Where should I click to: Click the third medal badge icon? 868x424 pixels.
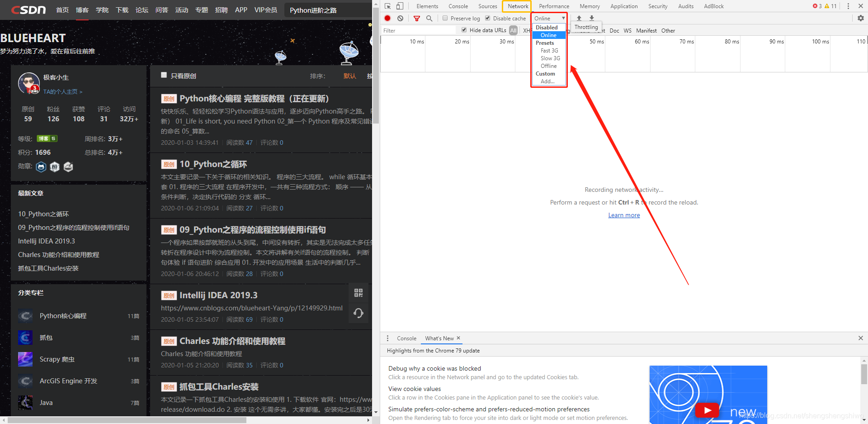pos(68,167)
